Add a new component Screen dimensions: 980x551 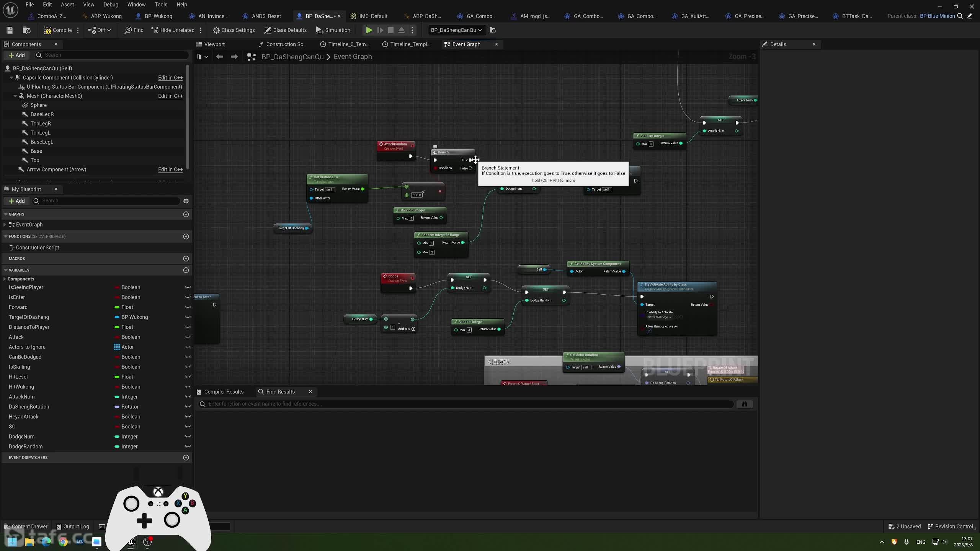point(16,55)
